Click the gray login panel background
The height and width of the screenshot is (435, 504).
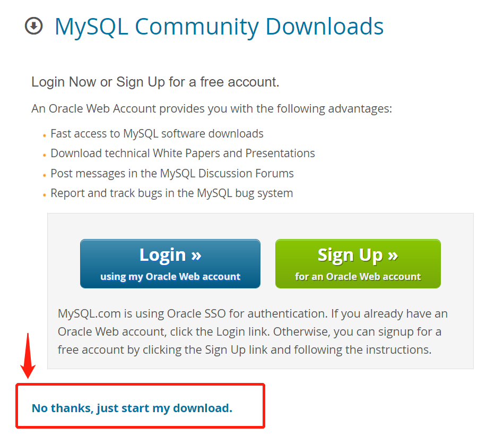260,226
